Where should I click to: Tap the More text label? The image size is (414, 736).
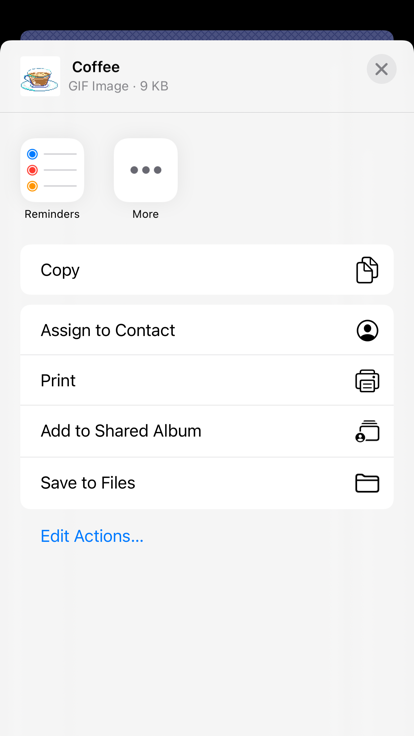click(146, 214)
